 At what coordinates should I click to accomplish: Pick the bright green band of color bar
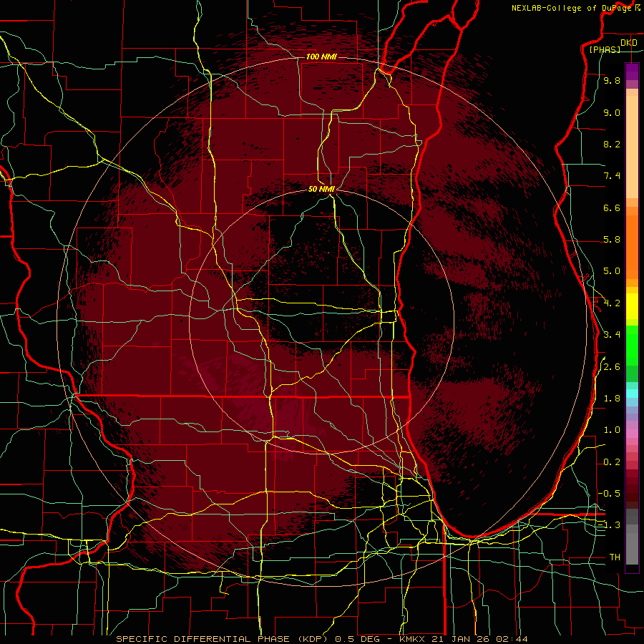tap(632, 345)
